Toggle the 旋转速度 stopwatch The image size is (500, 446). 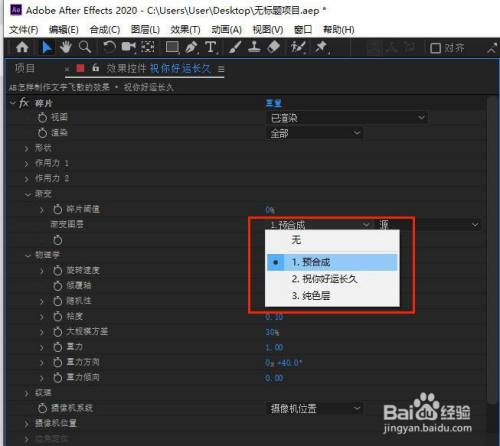[58, 270]
